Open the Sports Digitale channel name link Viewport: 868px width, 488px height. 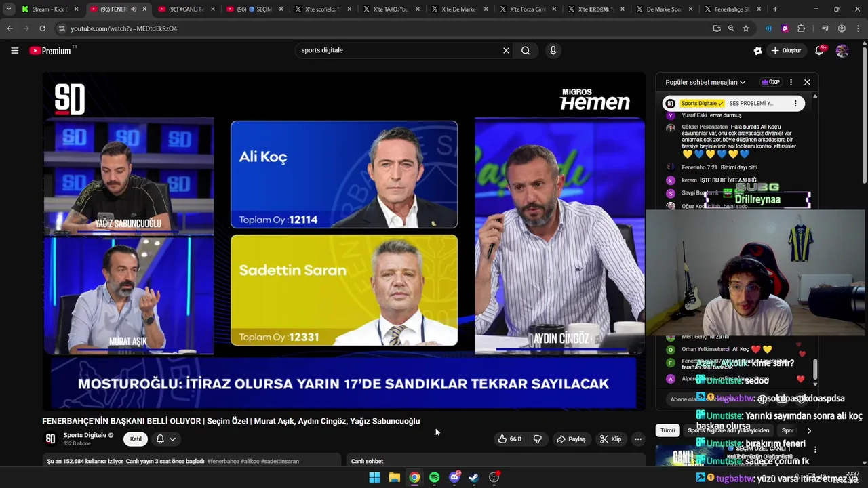85,435
